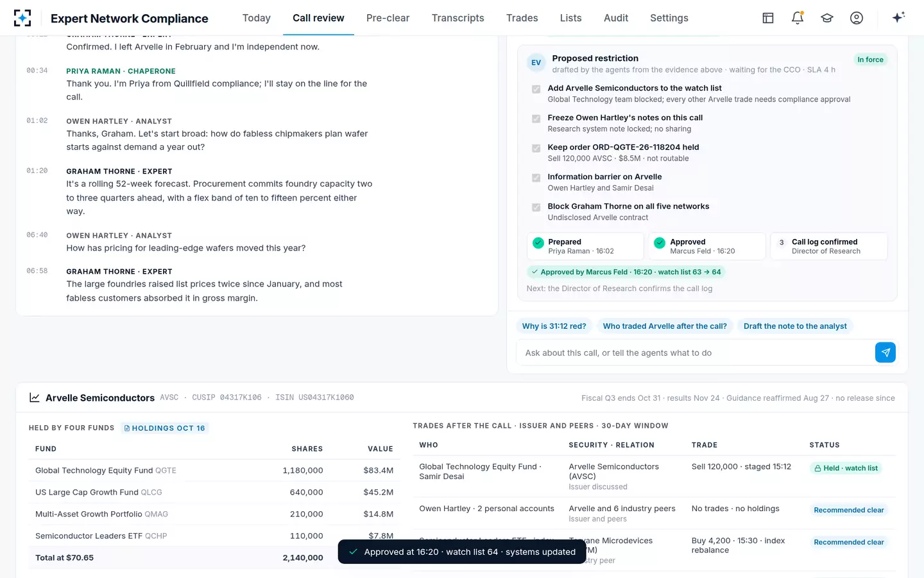Click the 'In force' status badge
This screenshot has height=578, width=924.
coord(871,60)
